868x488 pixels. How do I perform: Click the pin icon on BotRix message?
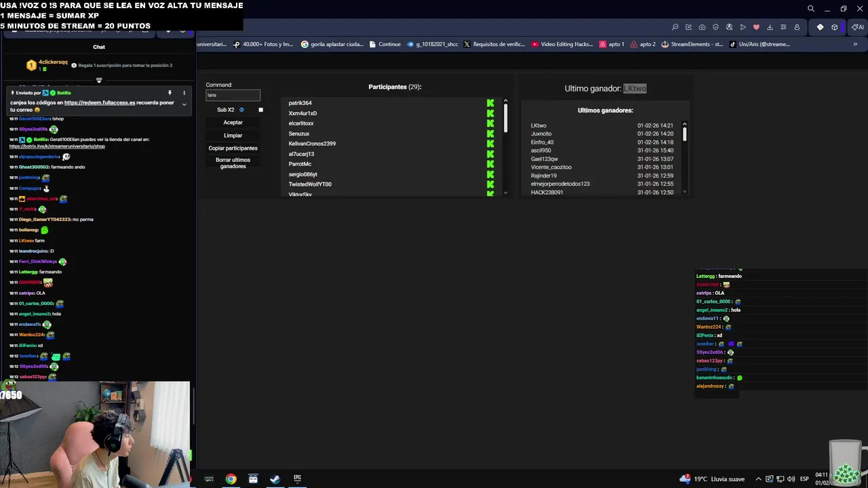tap(170, 93)
